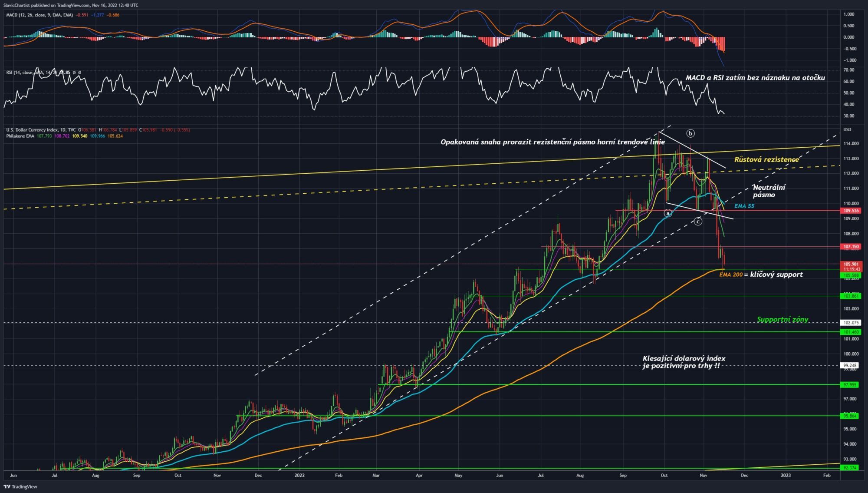The image size is (868, 493).
Task: Click the MACD (12, 26, close, 9, EMA, EMA) indicator title
Action: (39, 15)
